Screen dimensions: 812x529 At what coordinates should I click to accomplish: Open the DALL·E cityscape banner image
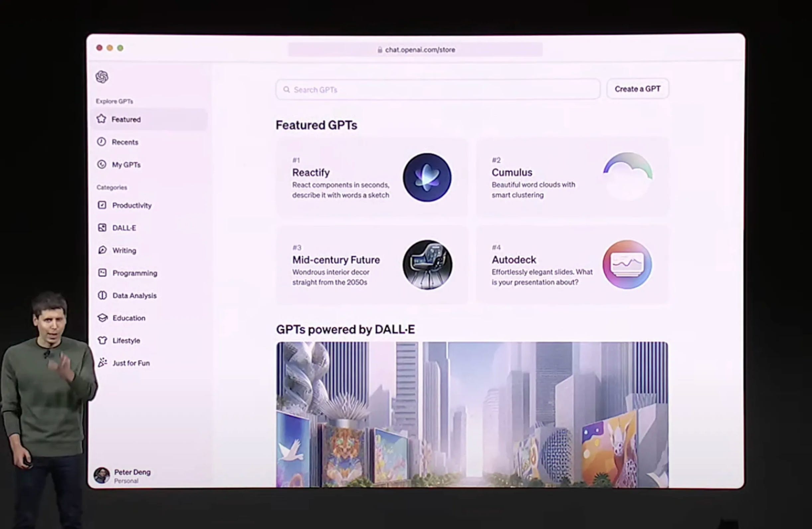(x=472, y=414)
